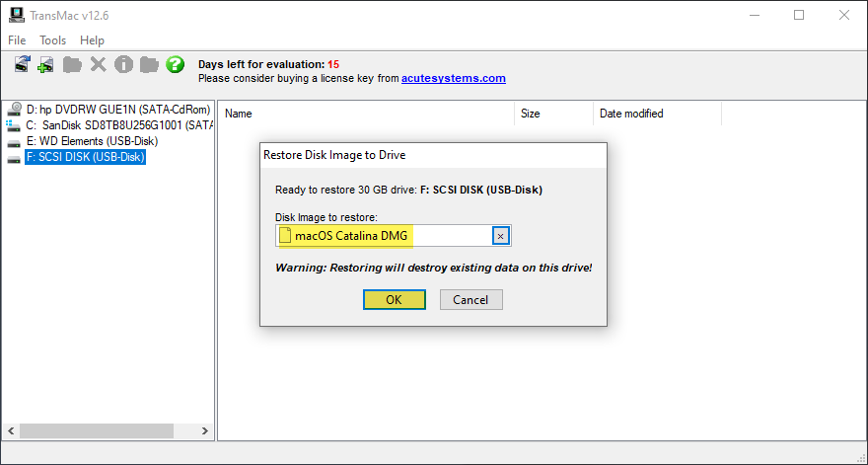Click the TransMac app icon in title bar
868x465 pixels.
click(17, 15)
